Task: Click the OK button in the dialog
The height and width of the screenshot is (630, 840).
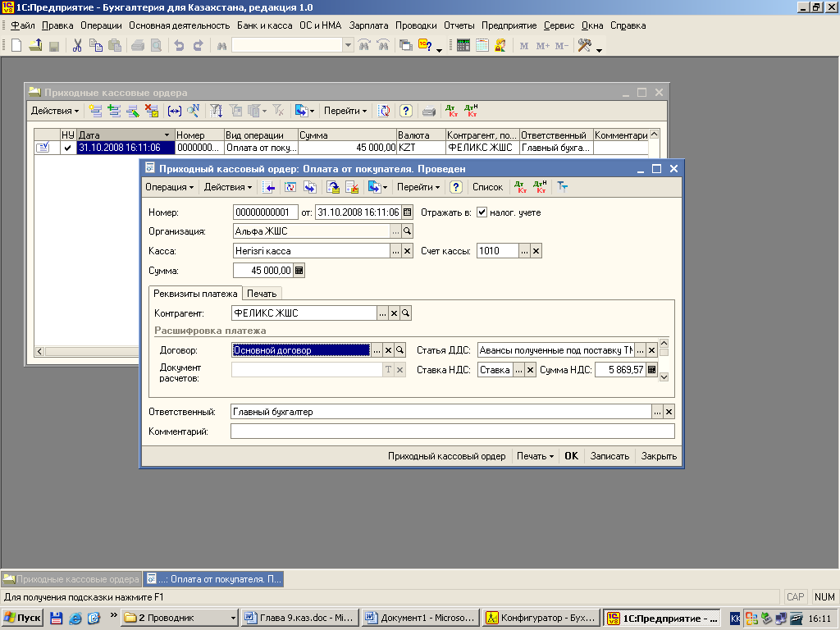Action: [x=571, y=456]
